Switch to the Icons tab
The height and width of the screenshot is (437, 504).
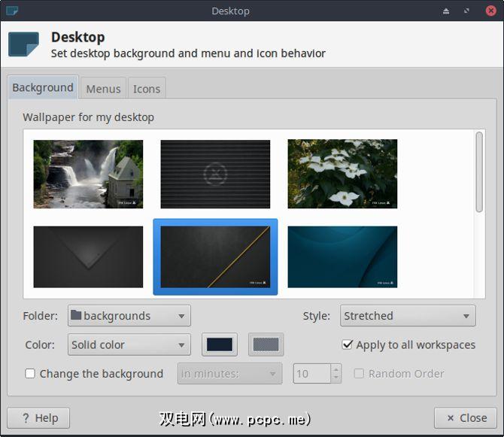click(x=147, y=88)
